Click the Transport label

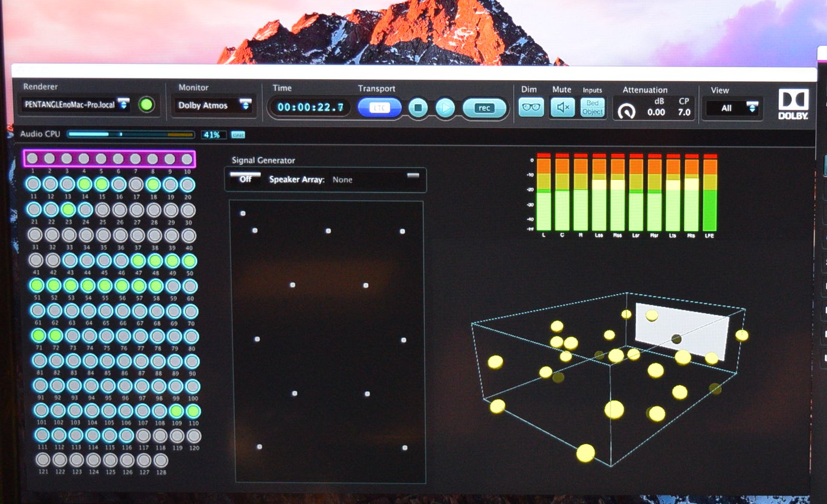tap(376, 88)
